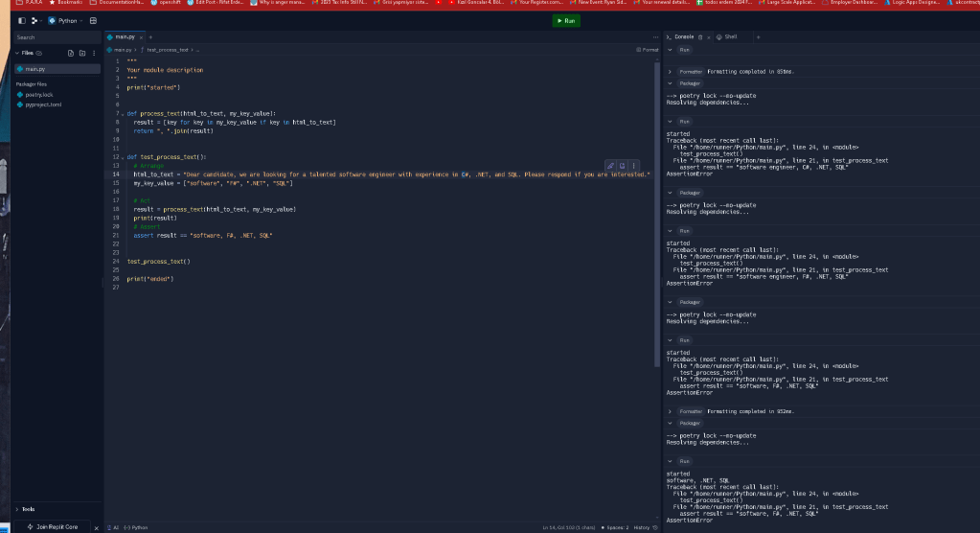Toggle the sidebar panel icon

tap(22, 21)
